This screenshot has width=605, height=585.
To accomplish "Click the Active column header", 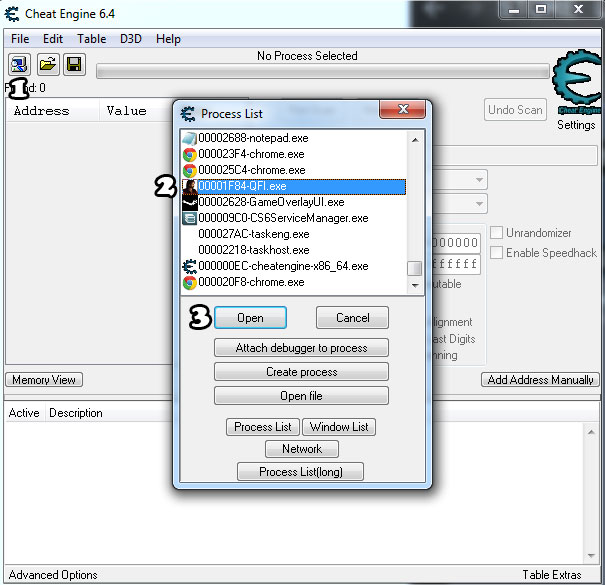I will [24, 413].
